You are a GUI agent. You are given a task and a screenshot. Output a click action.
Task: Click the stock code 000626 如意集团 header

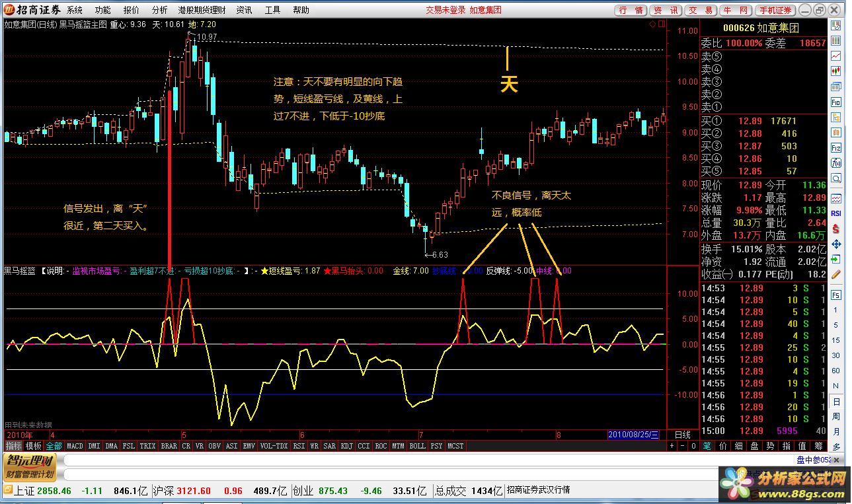[x=761, y=28]
